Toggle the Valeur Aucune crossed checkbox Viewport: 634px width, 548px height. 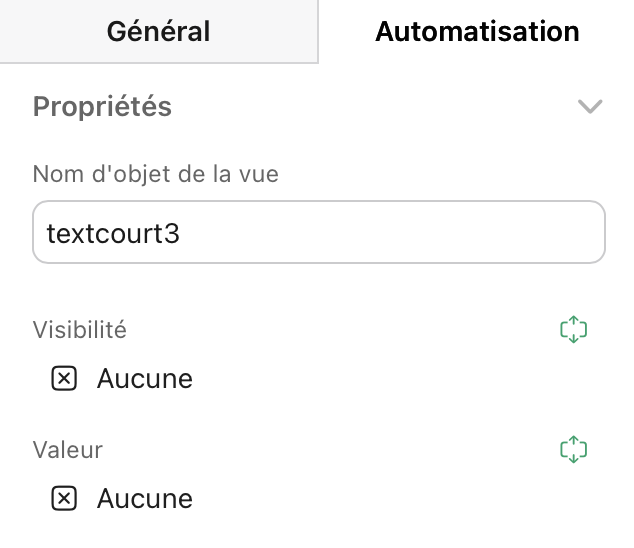[64, 498]
